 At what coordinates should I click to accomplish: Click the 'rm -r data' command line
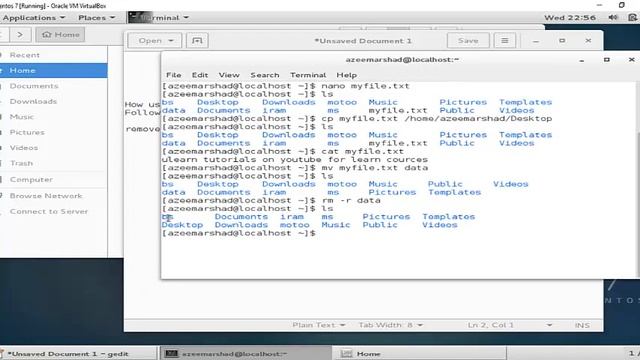click(271, 200)
